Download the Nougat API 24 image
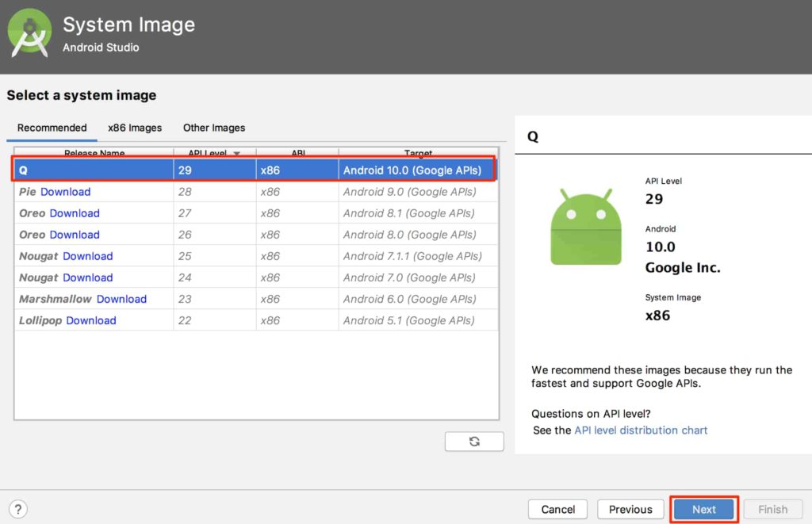The image size is (812, 524). [x=87, y=277]
